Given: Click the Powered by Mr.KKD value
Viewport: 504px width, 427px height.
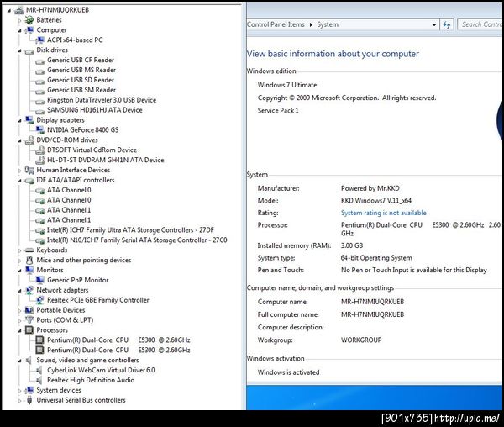Looking at the screenshot, I should (370, 188).
